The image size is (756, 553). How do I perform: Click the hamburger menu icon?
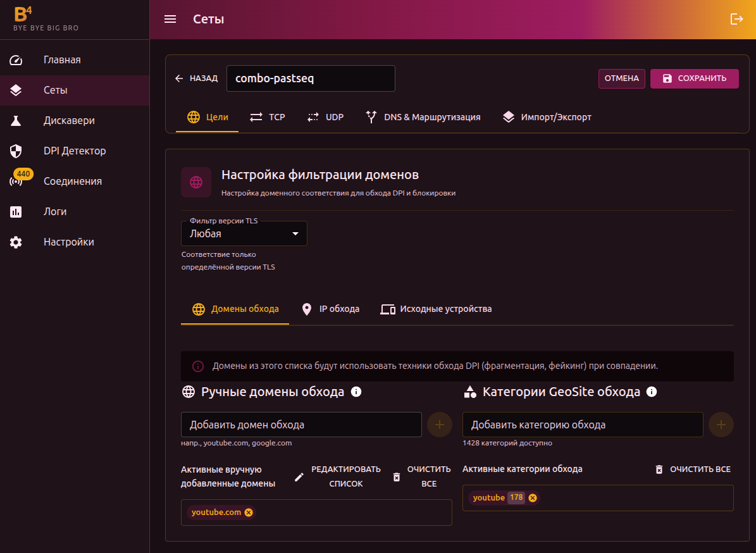(170, 19)
